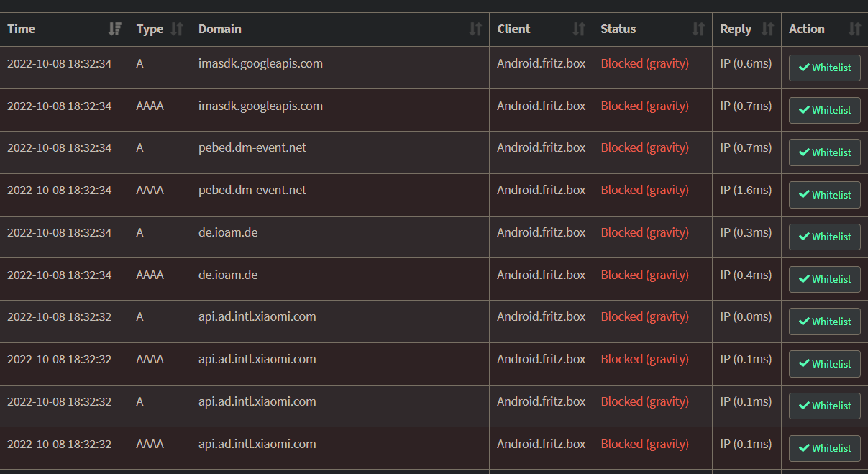Click the Type column sort arrows

click(x=177, y=29)
